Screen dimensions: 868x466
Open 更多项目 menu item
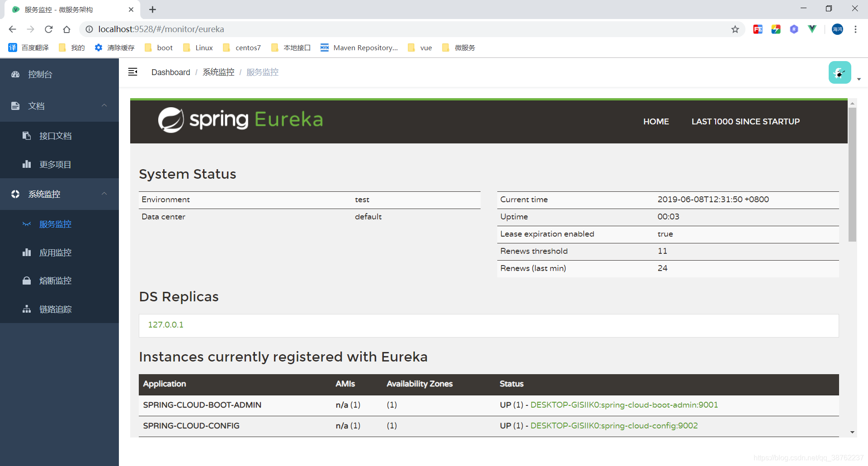[59, 164]
